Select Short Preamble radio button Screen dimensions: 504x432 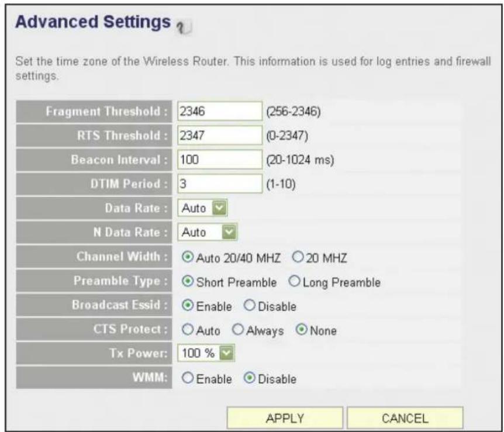[188, 282]
